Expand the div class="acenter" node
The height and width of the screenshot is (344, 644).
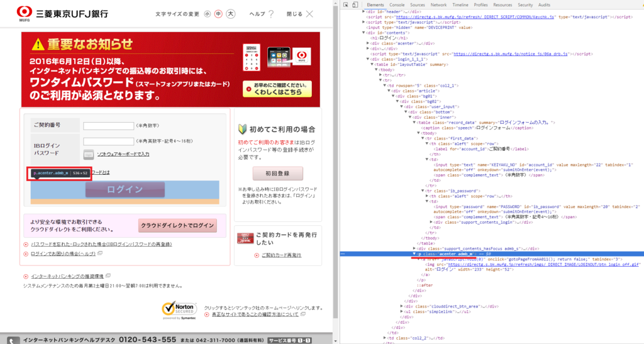(367, 43)
